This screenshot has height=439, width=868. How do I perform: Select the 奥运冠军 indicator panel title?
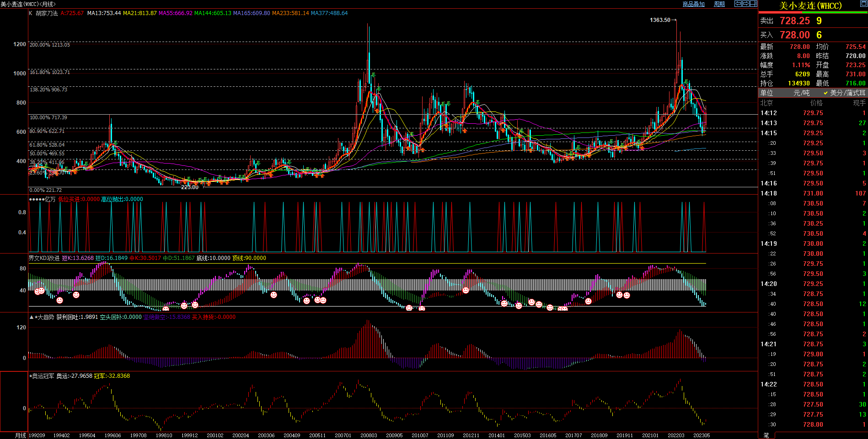43,376
